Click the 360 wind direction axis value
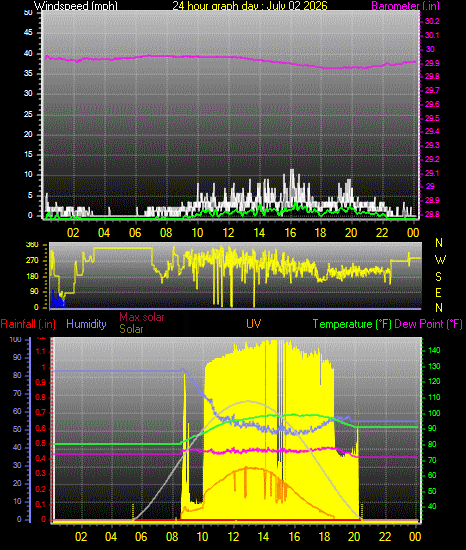 pyautogui.click(x=32, y=245)
